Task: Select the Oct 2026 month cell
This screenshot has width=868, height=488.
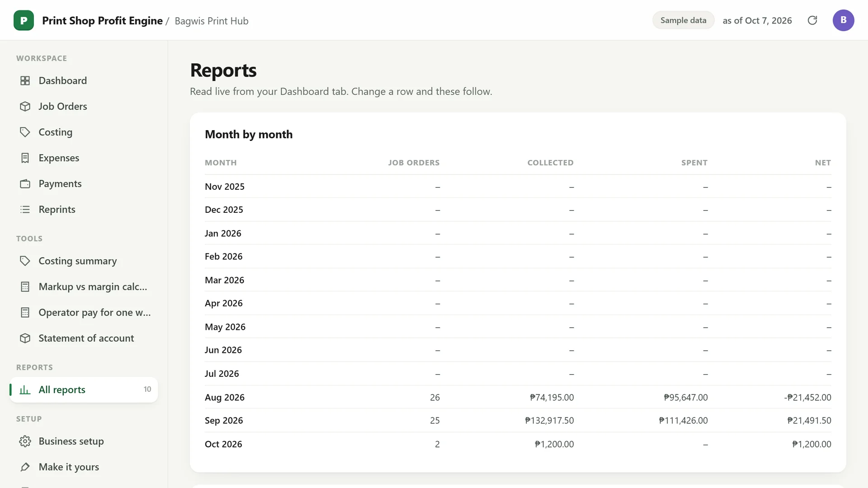Action: tap(223, 444)
